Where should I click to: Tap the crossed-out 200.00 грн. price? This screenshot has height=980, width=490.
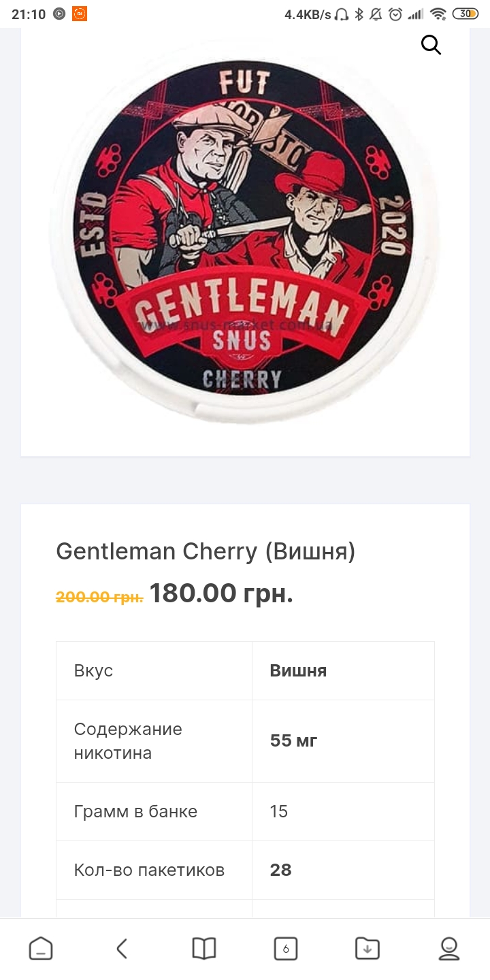[x=99, y=597]
